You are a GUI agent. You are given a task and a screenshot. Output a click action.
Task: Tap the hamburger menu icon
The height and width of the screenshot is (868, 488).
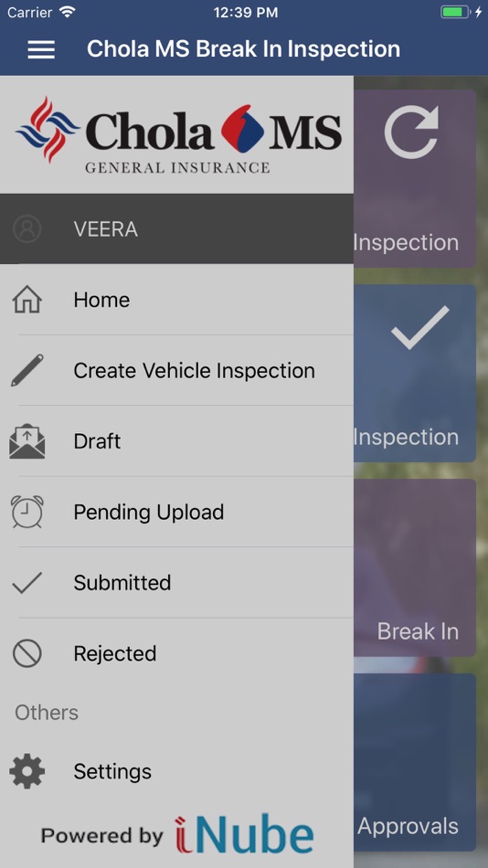41,49
